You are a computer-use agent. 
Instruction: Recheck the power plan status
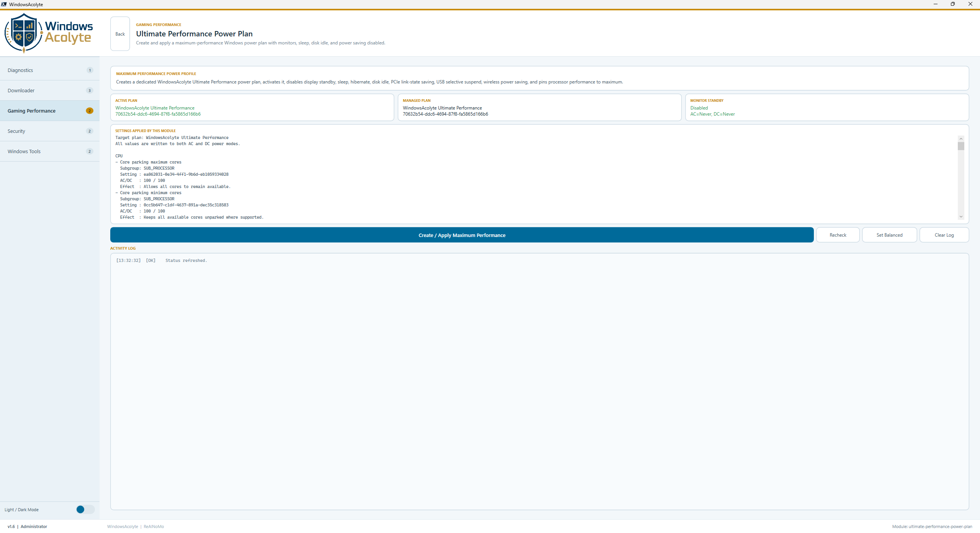click(838, 235)
